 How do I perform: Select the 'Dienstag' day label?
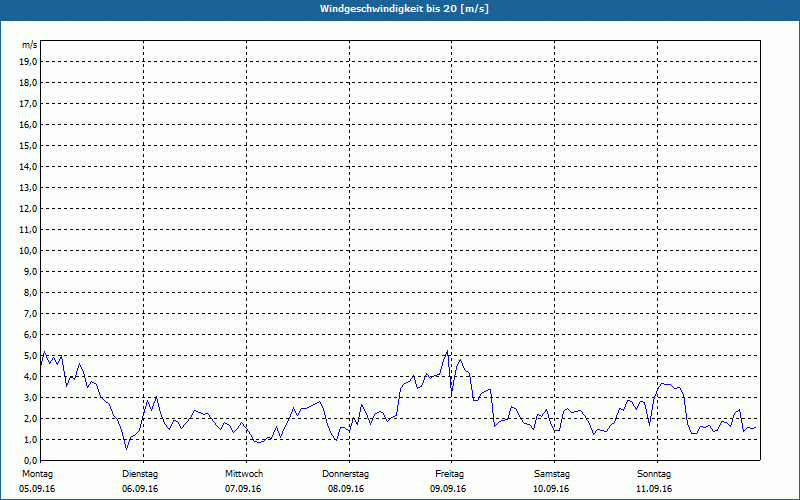coord(140,474)
